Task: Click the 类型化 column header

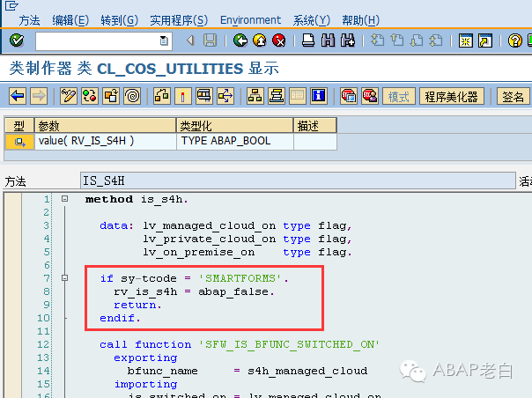Action: [235, 126]
